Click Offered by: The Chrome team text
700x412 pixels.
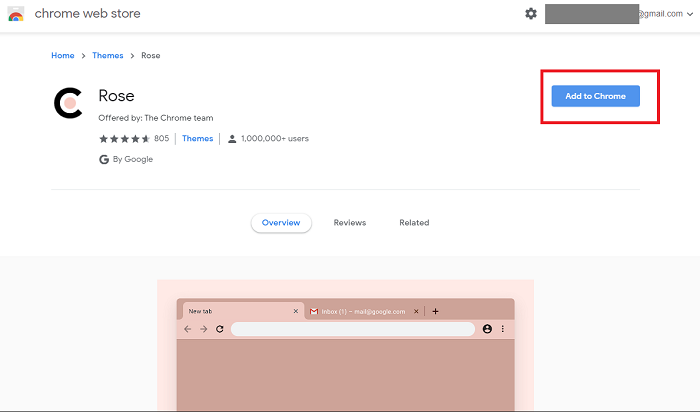pyautogui.click(x=156, y=118)
